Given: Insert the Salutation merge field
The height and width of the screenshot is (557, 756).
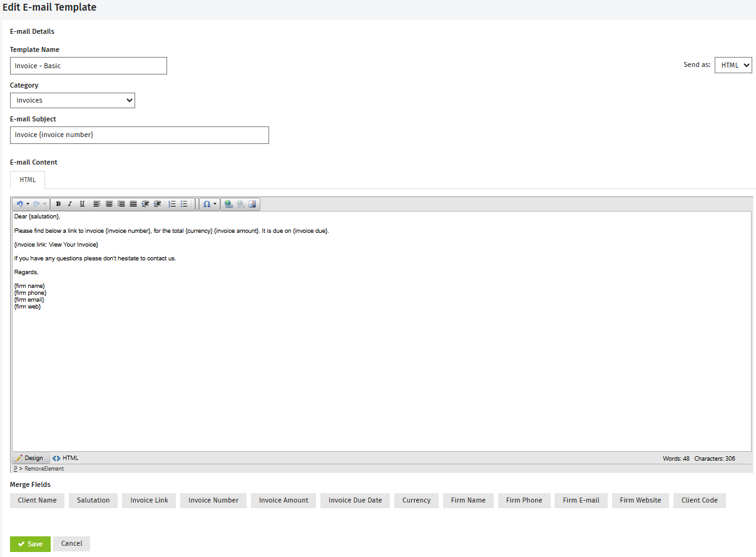Looking at the screenshot, I should pos(93,501).
